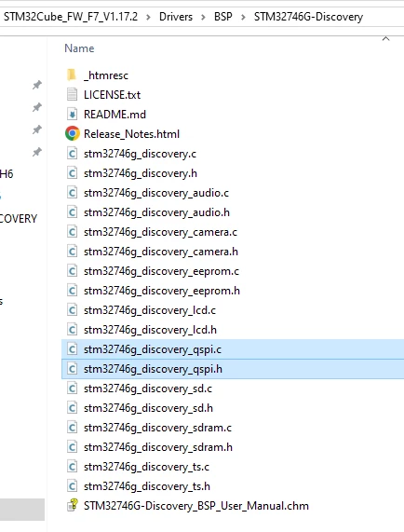Select the file name stm32746g_discovery_qspi.h
Screen dimensions: 404x532
click(153, 369)
